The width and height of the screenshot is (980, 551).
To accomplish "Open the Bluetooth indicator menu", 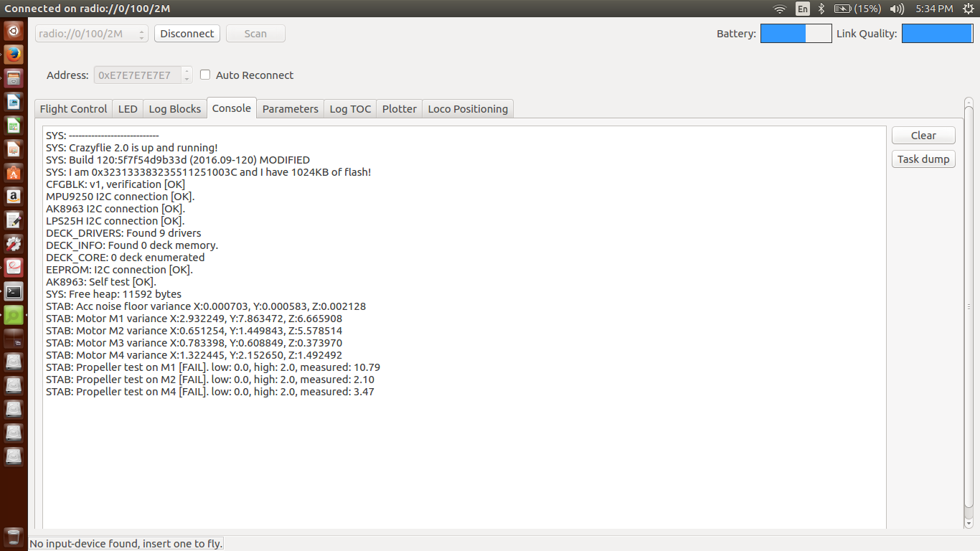I will coord(822,9).
